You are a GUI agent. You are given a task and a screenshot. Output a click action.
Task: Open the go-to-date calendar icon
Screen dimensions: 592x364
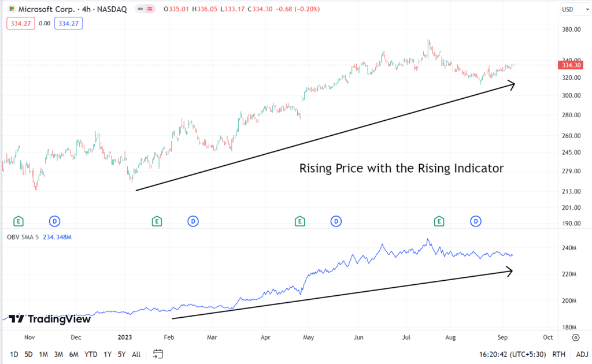pos(157,354)
